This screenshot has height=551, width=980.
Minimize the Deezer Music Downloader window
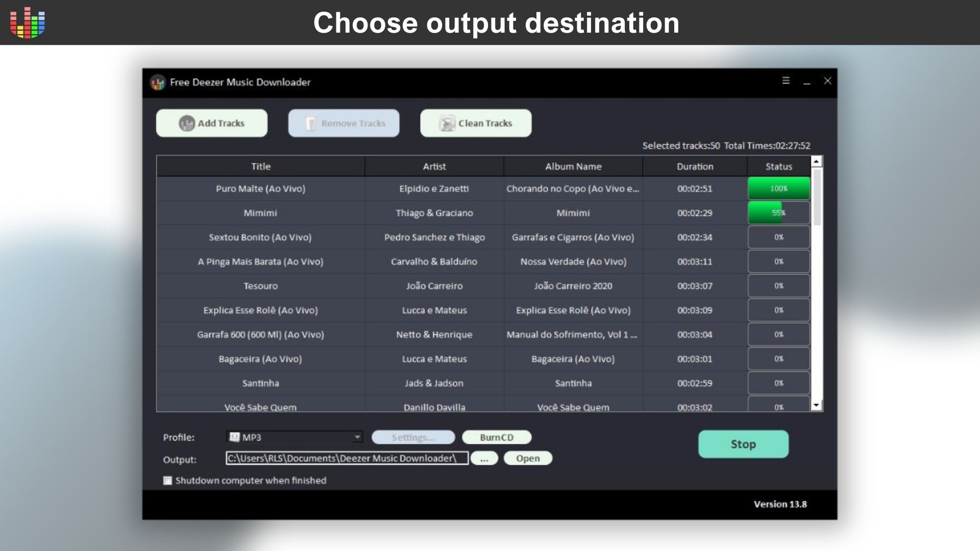(x=807, y=82)
